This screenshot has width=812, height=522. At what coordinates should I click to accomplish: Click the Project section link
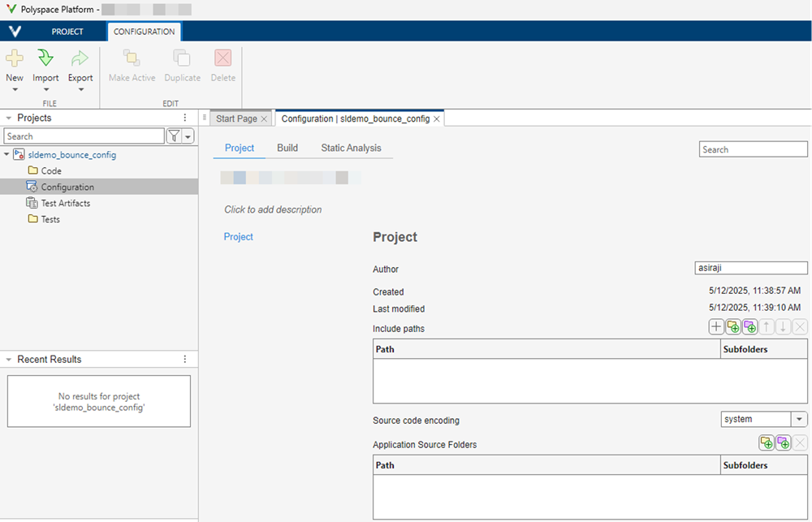(238, 237)
